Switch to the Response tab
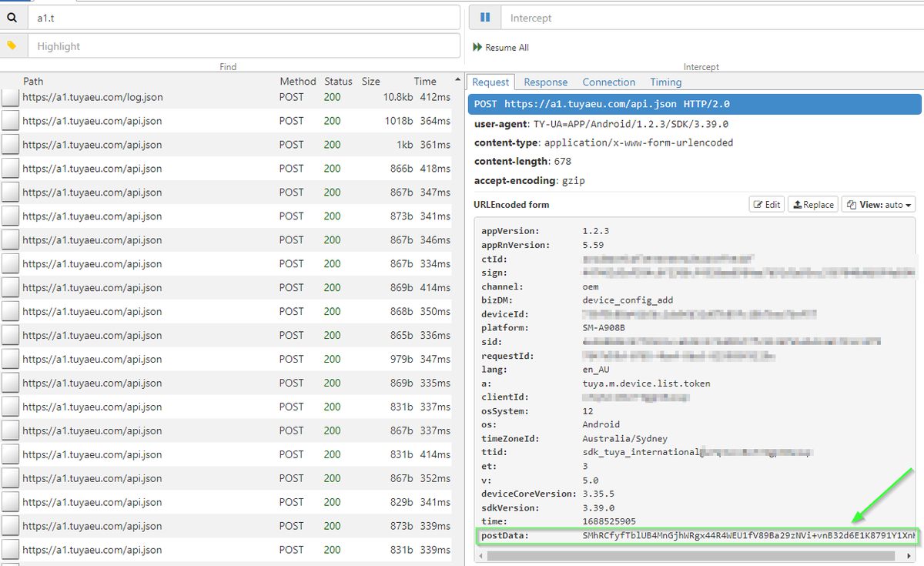 coord(546,82)
